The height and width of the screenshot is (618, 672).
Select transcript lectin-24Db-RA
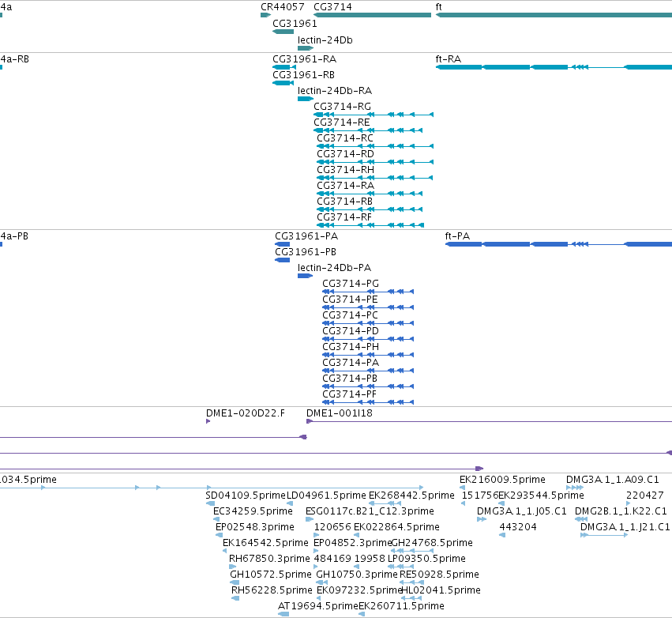tap(306, 99)
